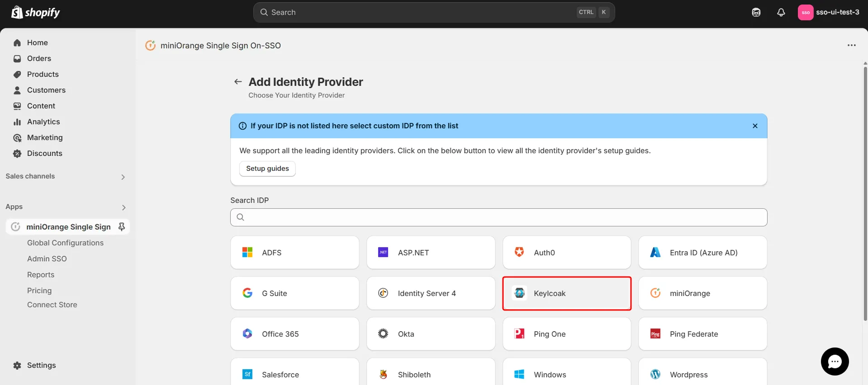Click the Setup guides button
The width and height of the screenshot is (868, 385).
click(x=267, y=169)
